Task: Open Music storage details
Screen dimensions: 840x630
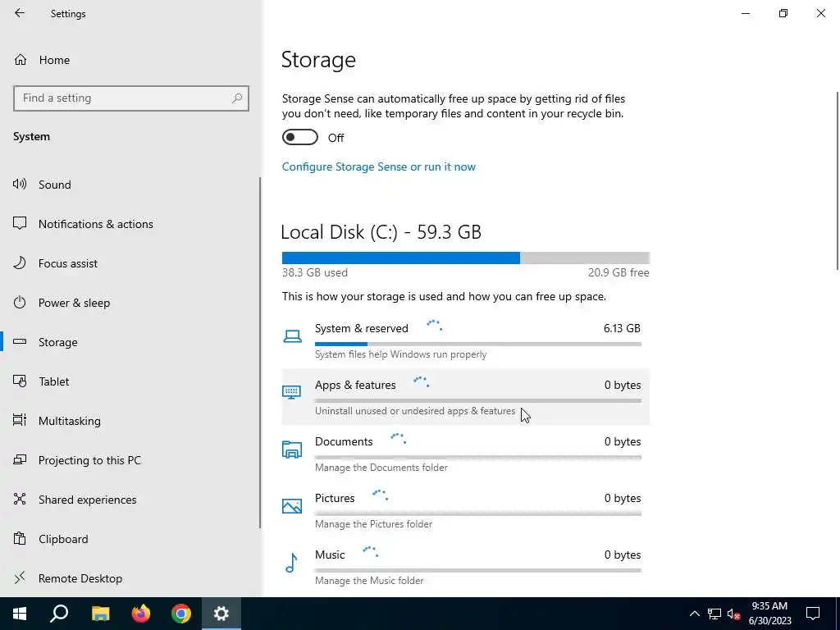Action: [x=466, y=566]
